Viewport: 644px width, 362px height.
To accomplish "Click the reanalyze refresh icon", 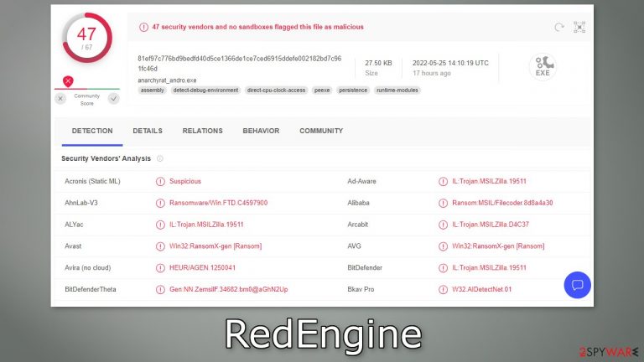I will point(559,27).
